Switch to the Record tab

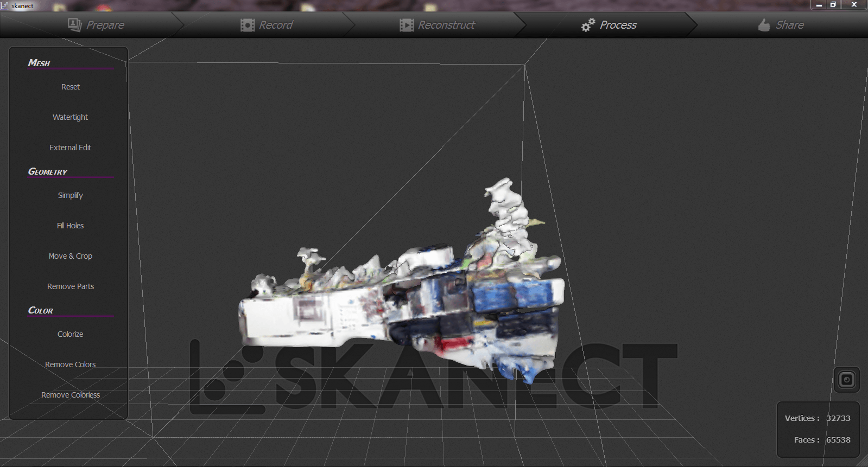point(267,25)
